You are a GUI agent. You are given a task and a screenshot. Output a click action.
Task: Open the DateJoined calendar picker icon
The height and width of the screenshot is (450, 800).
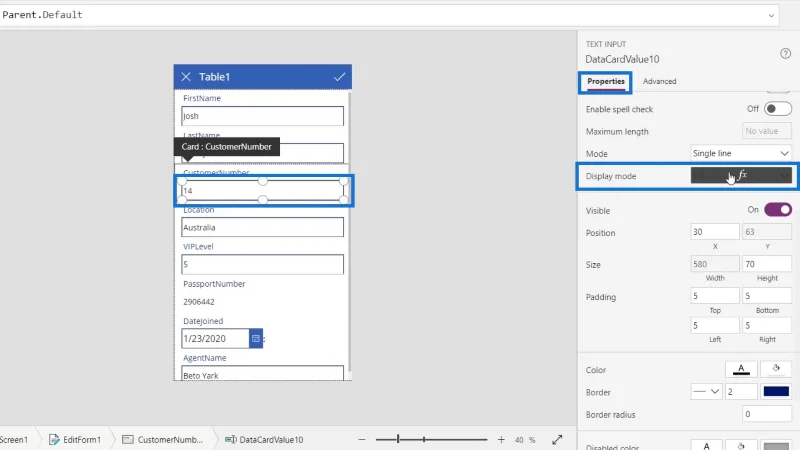256,338
